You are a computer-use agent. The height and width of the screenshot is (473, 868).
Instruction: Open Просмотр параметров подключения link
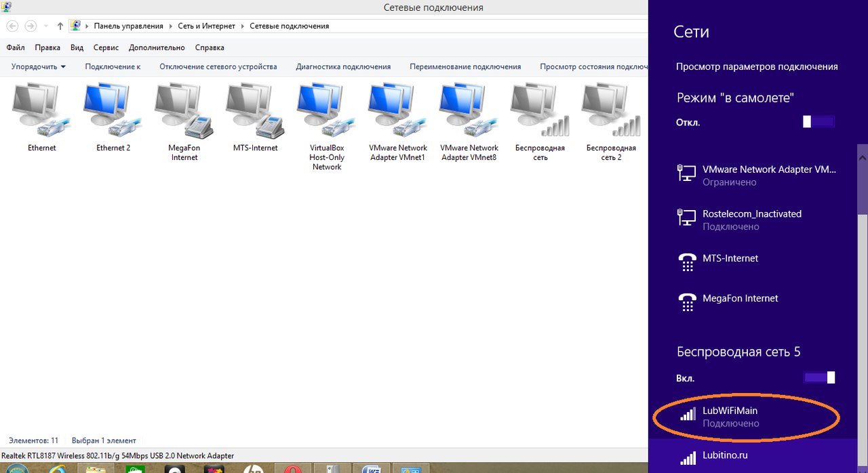(x=757, y=66)
